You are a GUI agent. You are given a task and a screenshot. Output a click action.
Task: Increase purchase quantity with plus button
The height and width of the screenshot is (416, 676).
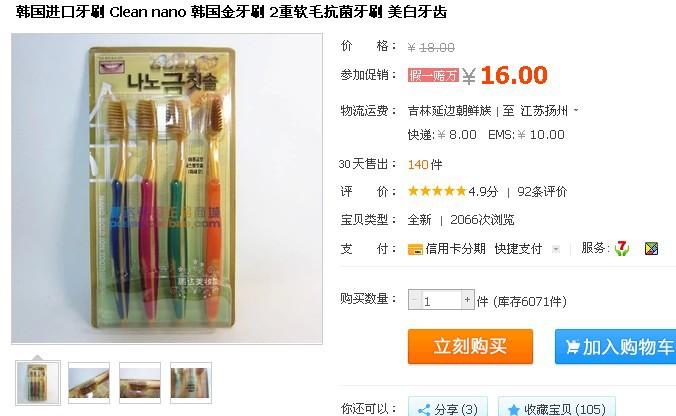(x=467, y=300)
